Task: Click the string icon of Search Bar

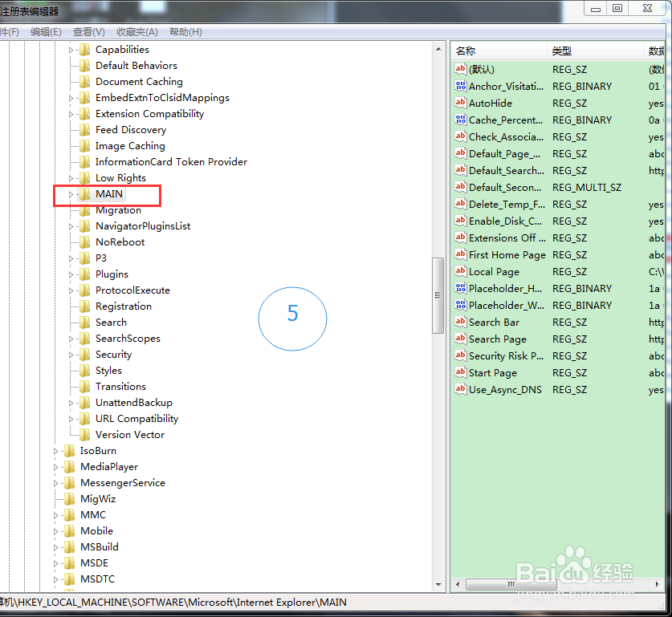Action: click(461, 322)
